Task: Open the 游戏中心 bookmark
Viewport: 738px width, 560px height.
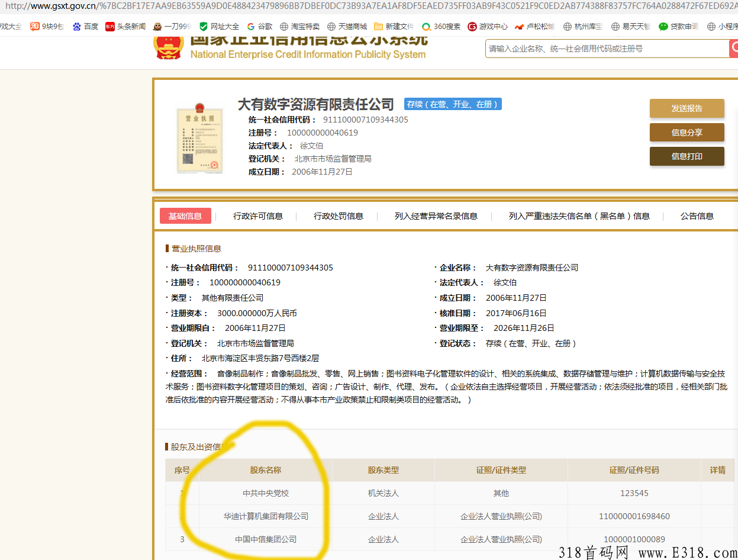Action: point(488,27)
